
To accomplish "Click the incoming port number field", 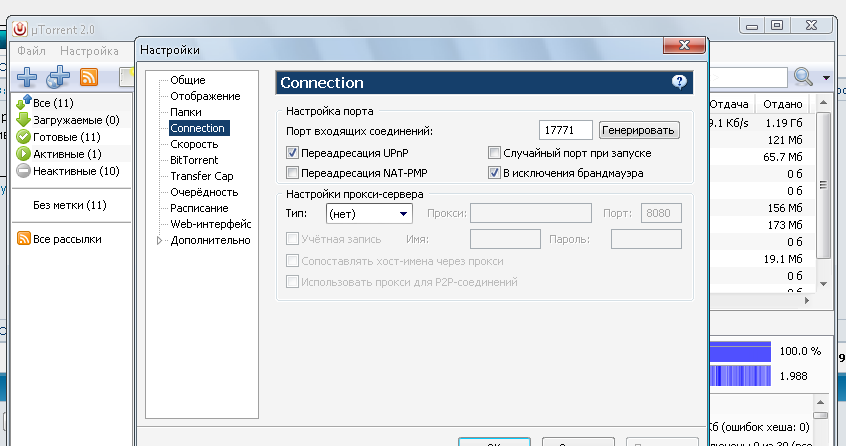I will (x=565, y=130).
